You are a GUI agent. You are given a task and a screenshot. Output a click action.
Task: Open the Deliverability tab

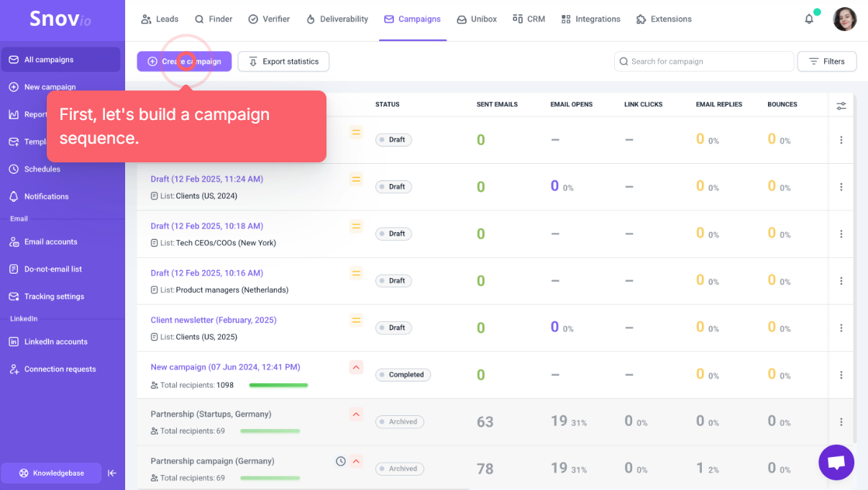tap(337, 19)
